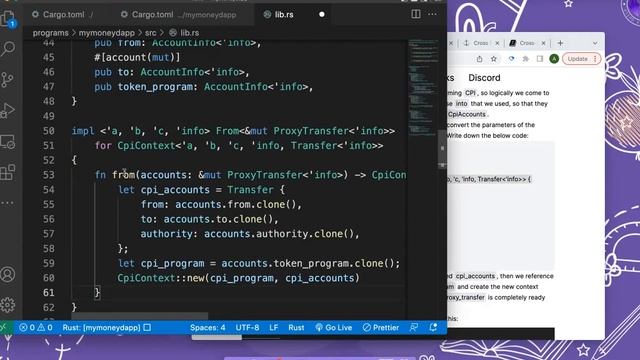Viewport: 640px width, 360px height.
Task: Open the Extensions view
Action: [8, 172]
